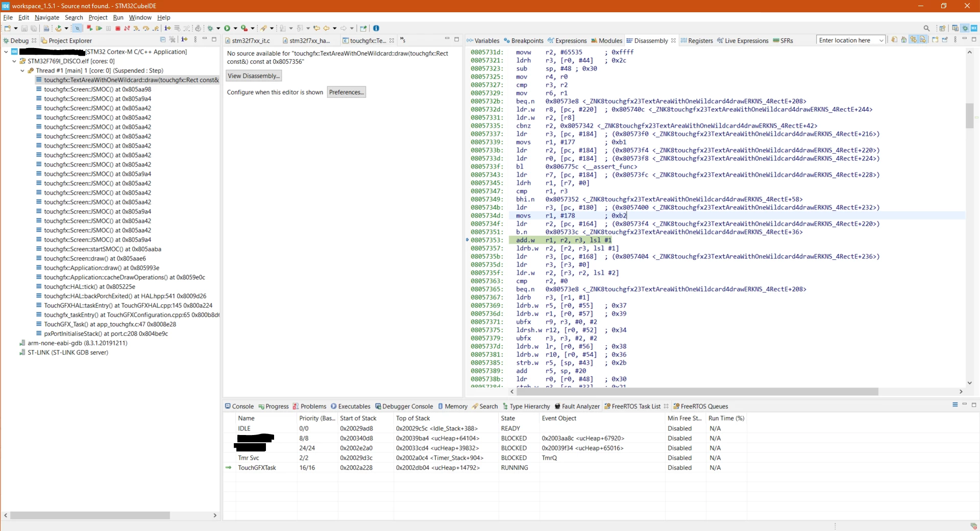The height and width of the screenshot is (531, 980).
Task: Open the New file dropdown arrow
Action: [x=16, y=29]
